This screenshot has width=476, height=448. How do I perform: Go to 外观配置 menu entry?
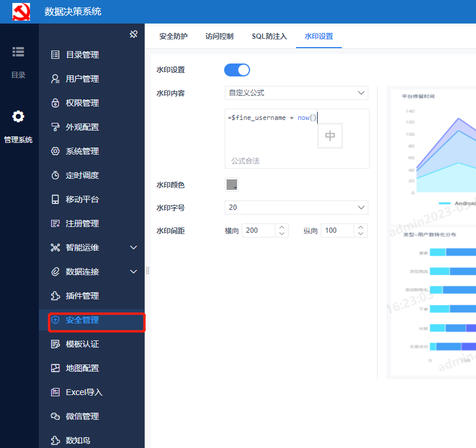92,127
